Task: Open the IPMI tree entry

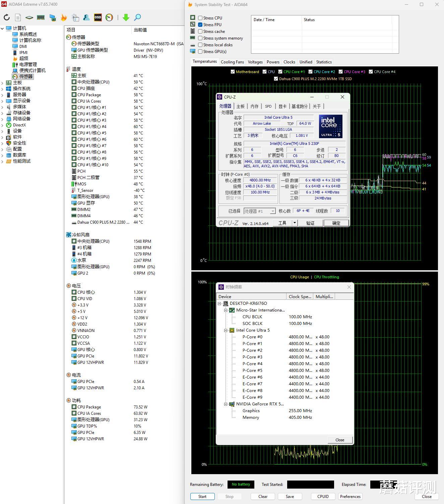Action: click(x=23, y=52)
